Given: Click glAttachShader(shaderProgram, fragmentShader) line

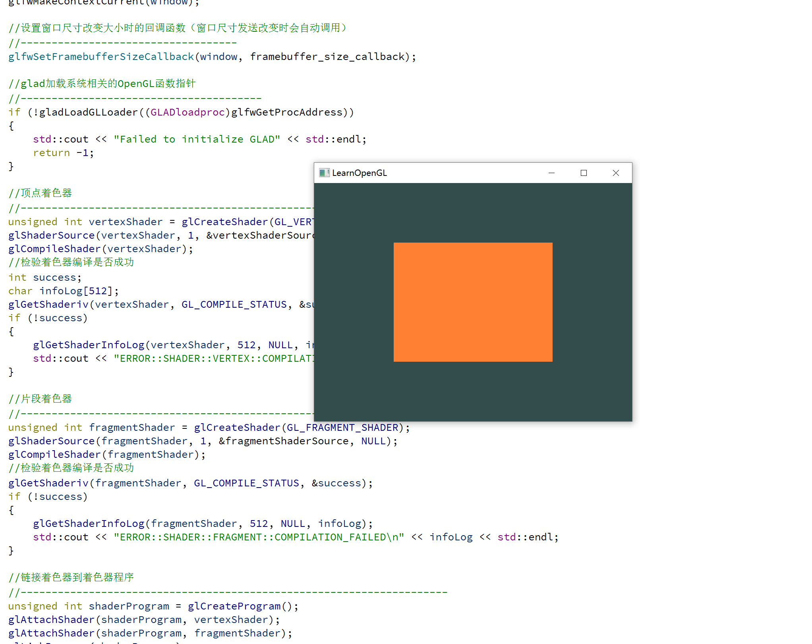Looking at the screenshot, I should pyautogui.click(x=151, y=633).
